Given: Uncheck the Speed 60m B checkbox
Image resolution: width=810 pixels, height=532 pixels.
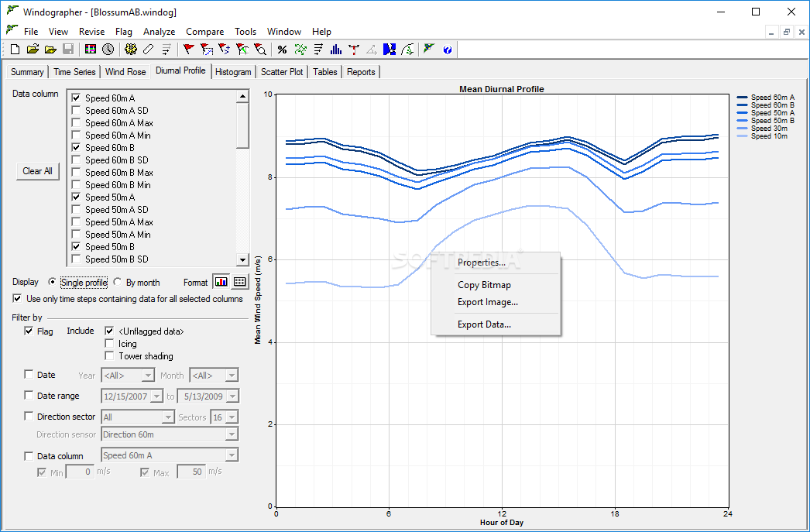Looking at the screenshot, I should click(x=76, y=147).
